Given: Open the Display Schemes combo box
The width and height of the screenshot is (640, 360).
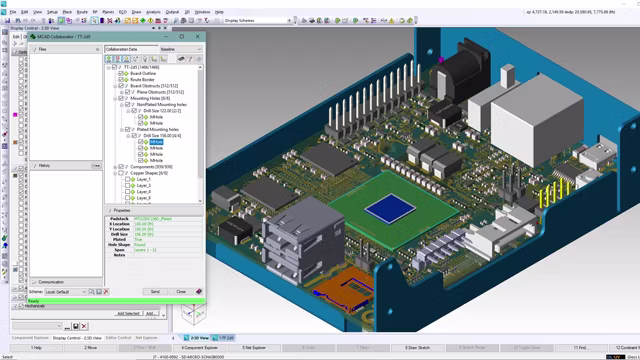Looking at the screenshot, I should click(258, 20).
